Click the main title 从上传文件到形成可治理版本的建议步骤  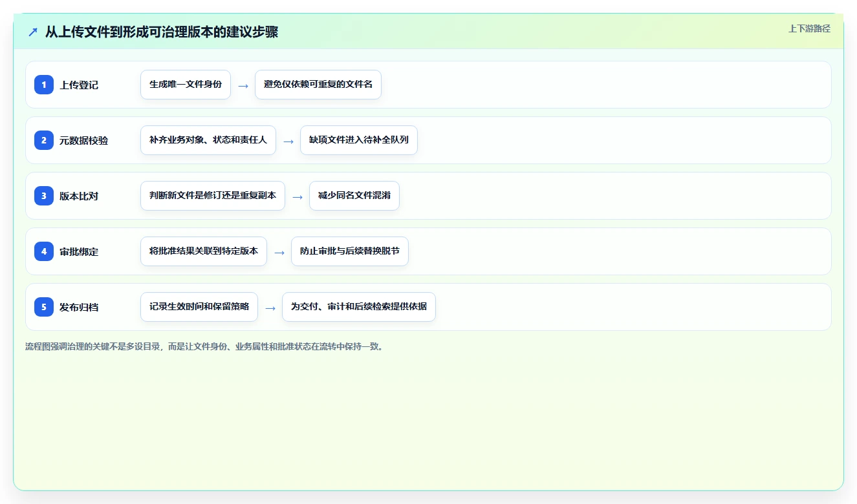(x=162, y=32)
